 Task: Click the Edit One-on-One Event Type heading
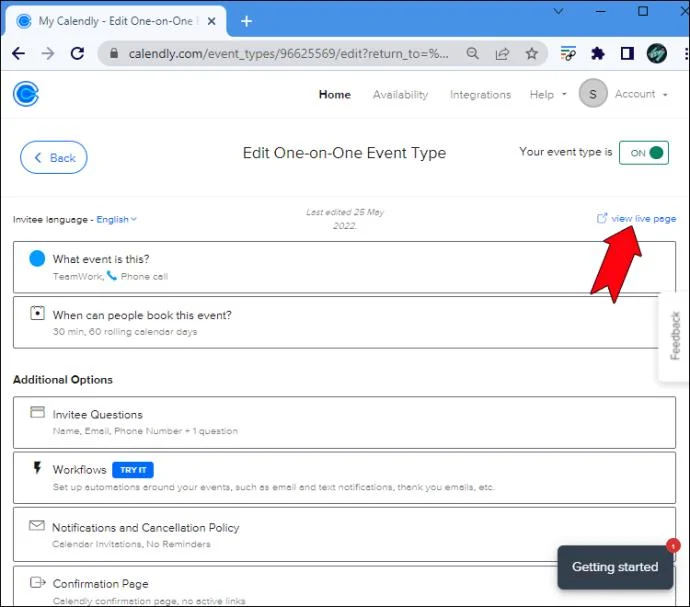tap(344, 153)
